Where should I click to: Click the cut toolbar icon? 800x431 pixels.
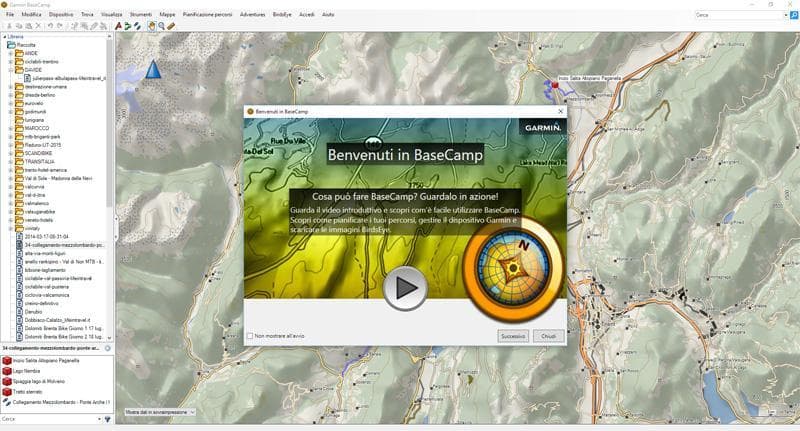[x=9, y=26]
